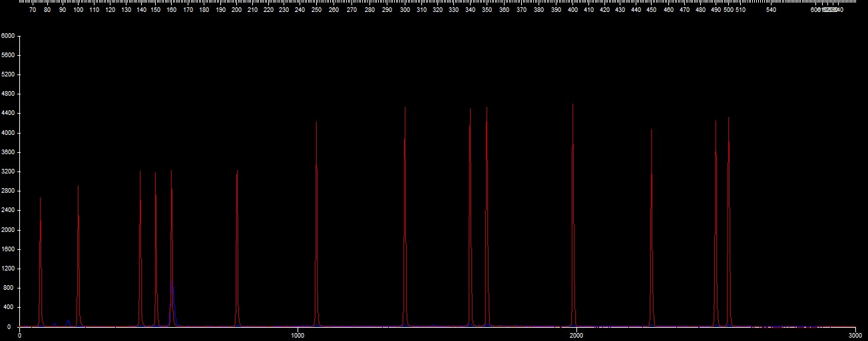Click the 200 mark on the top ruler
The image size is (868, 341).
pos(236,10)
